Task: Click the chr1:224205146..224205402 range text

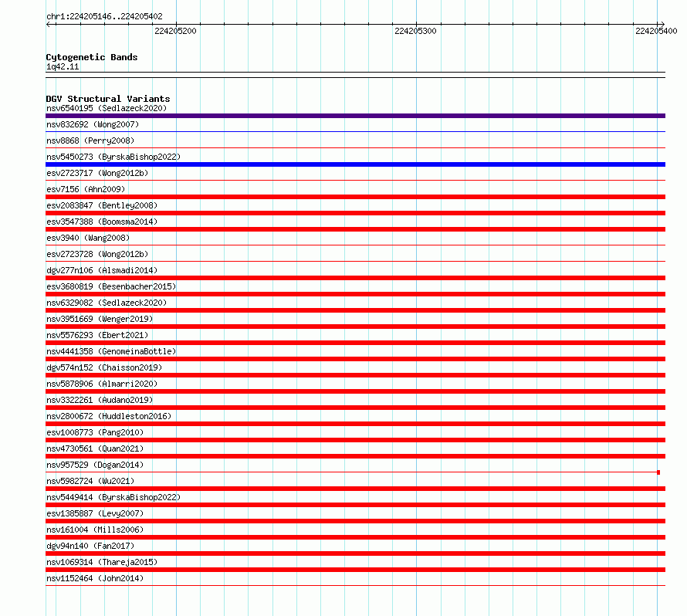Action: (x=104, y=17)
